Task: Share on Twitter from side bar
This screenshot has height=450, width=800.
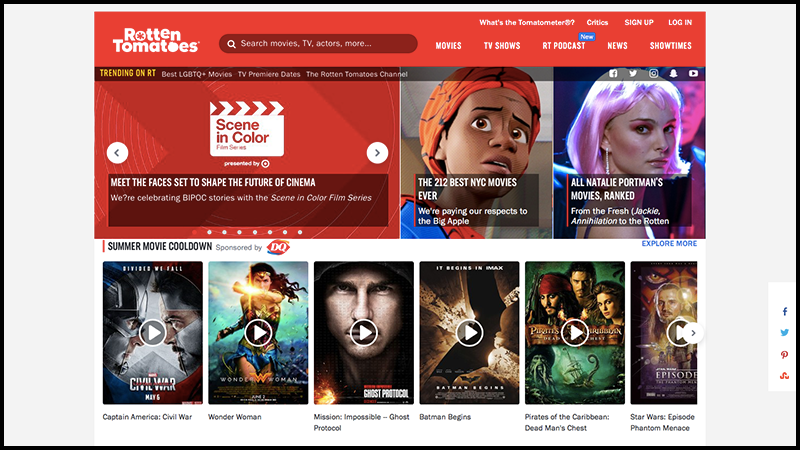Action: [785, 333]
